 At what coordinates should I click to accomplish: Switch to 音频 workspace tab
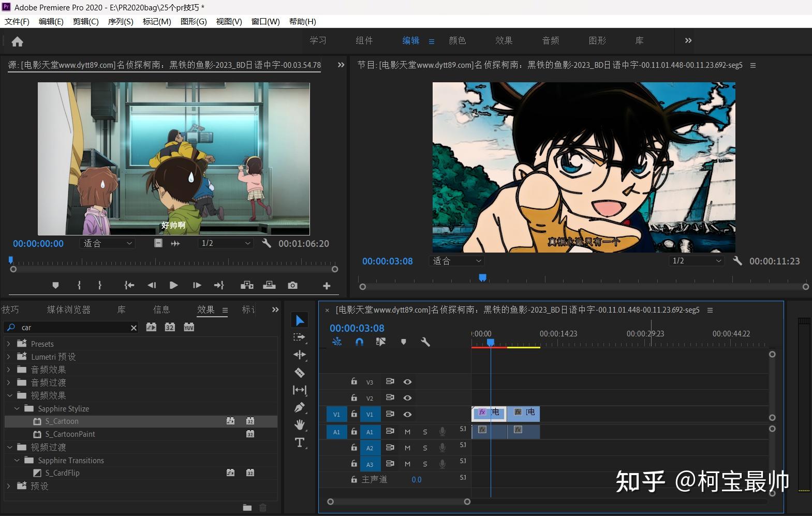click(551, 40)
